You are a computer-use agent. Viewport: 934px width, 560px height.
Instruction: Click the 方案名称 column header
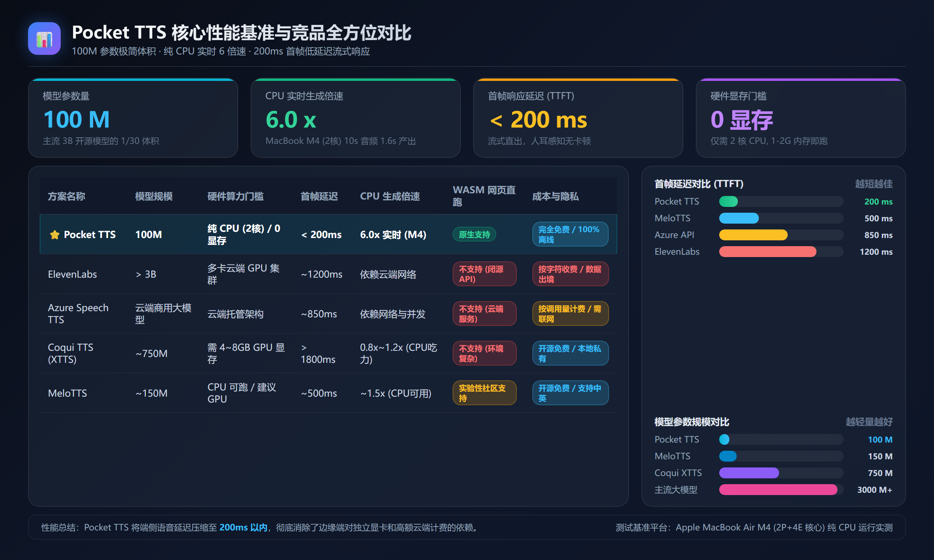pyautogui.click(x=66, y=196)
